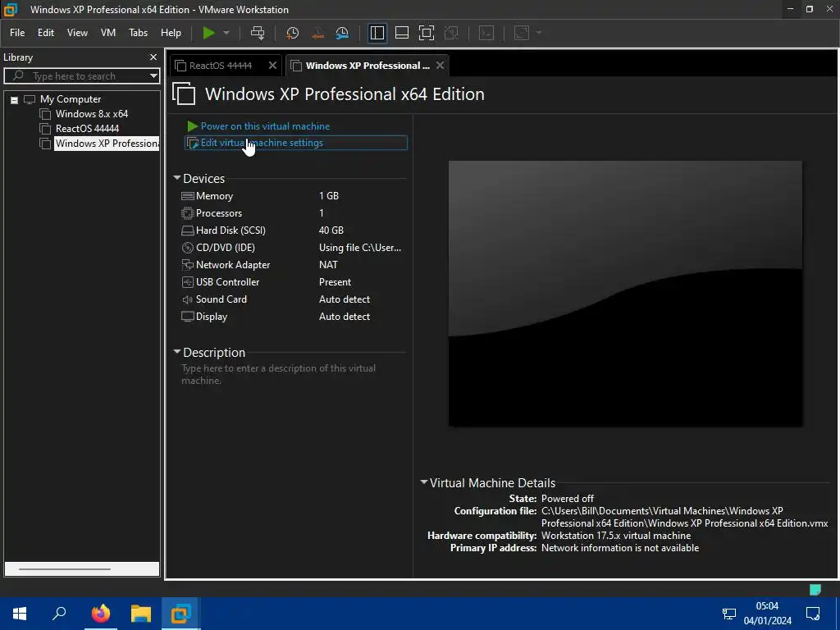Toggle the library sidebar view icon
Screen dimensions: 840x630
377,33
